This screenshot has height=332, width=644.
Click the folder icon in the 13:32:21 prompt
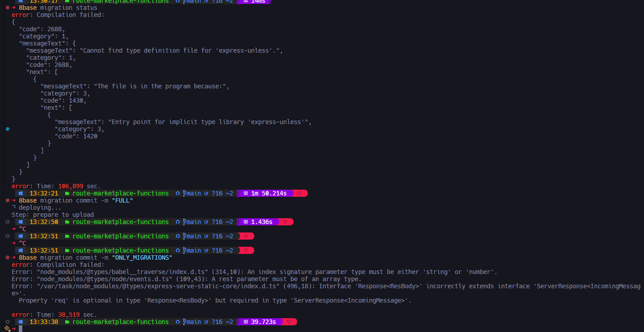coord(67,193)
